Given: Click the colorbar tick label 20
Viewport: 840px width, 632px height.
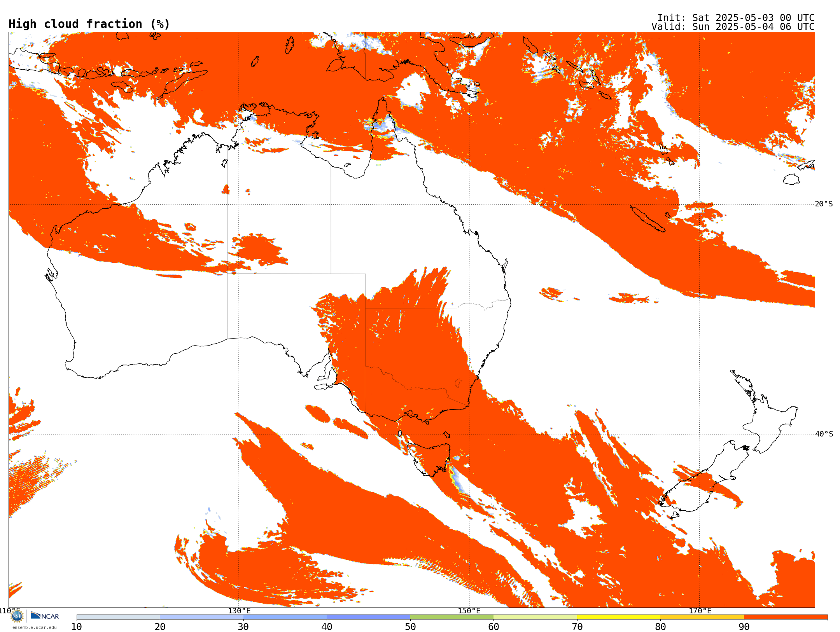Looking at the screenshot, I should click(x=160, y=627).
